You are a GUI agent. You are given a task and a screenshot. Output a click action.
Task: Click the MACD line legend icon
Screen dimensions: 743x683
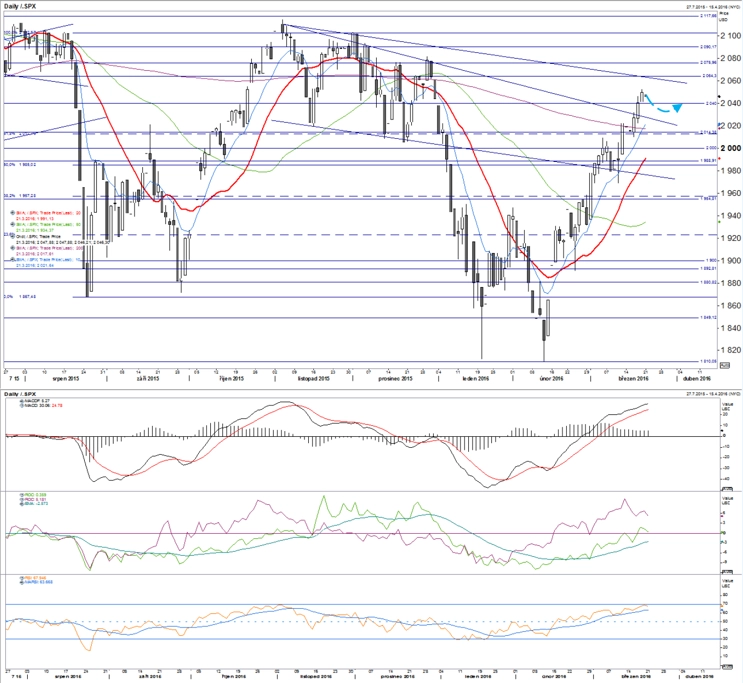pos(22,405)
